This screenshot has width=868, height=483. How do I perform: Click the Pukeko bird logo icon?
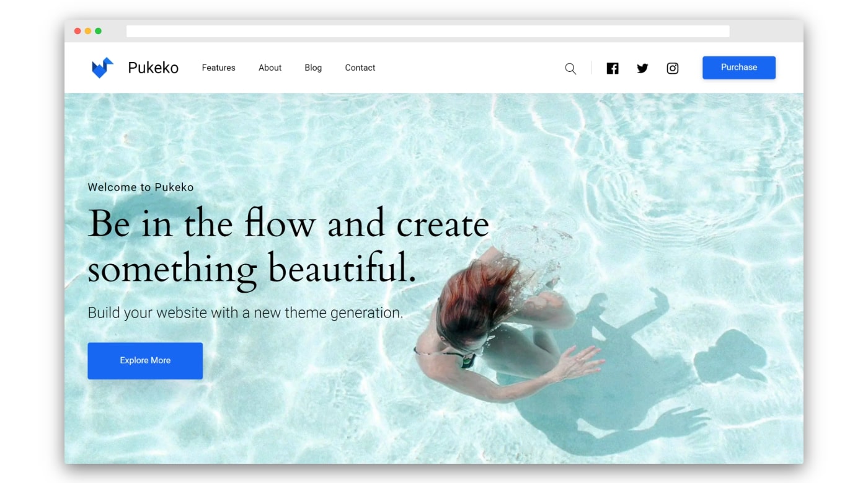(x=102, y=68)
